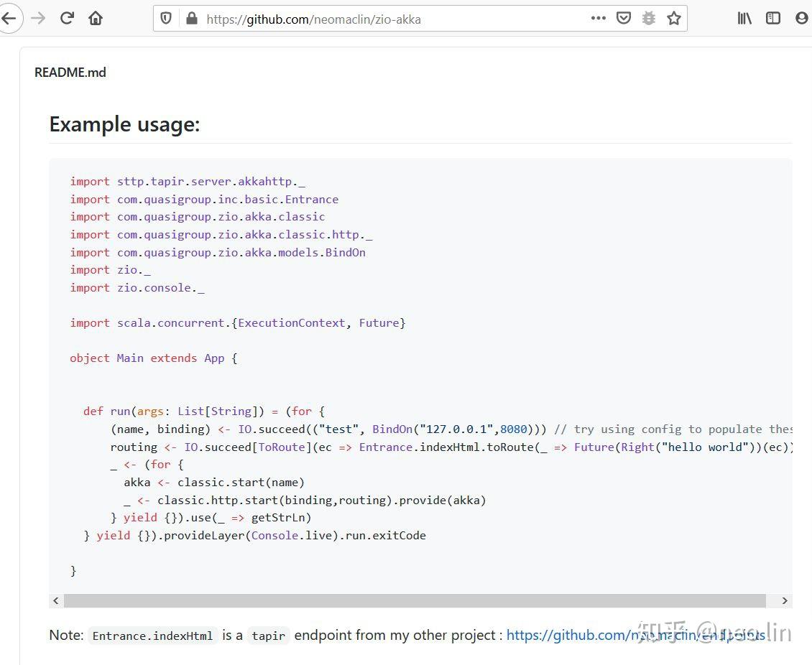Reload the current page
The height and width of the screenshot is (665, 812).
[67, 19]
